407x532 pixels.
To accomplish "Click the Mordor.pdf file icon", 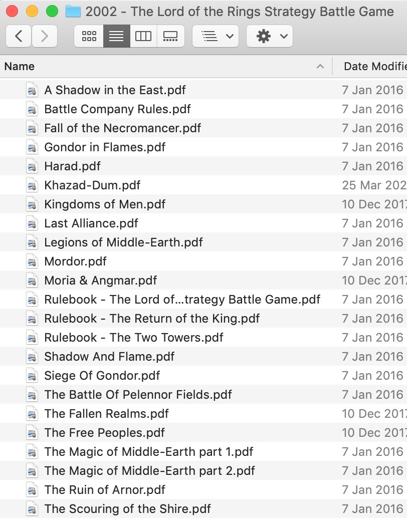I will click(32, 261).
